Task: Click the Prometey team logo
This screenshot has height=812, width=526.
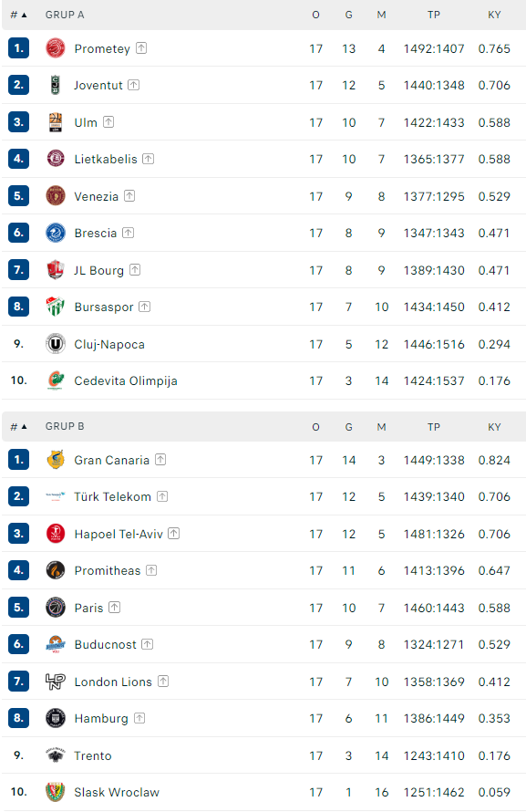Action: [x=56, y=48]
